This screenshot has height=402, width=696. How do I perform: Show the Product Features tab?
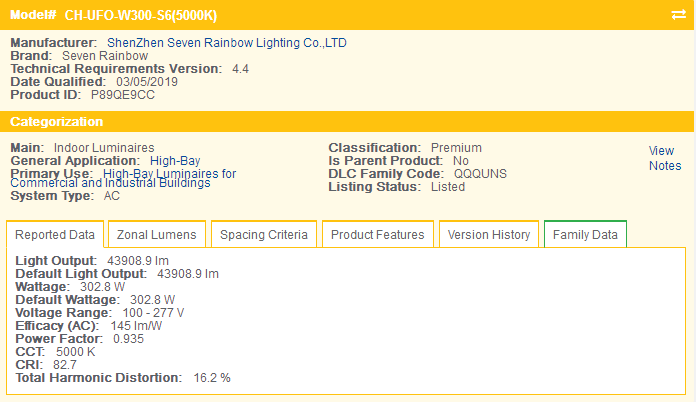[377, 235]
